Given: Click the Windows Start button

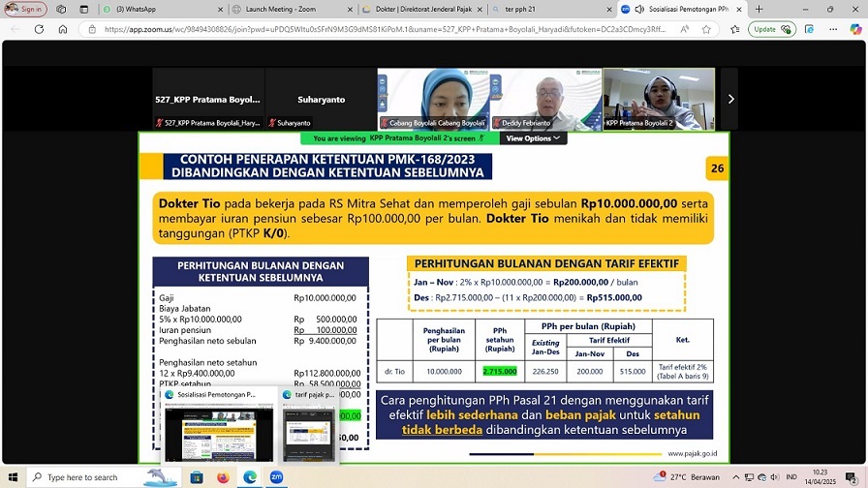Looking at the screenshot, I should (13, 477).
